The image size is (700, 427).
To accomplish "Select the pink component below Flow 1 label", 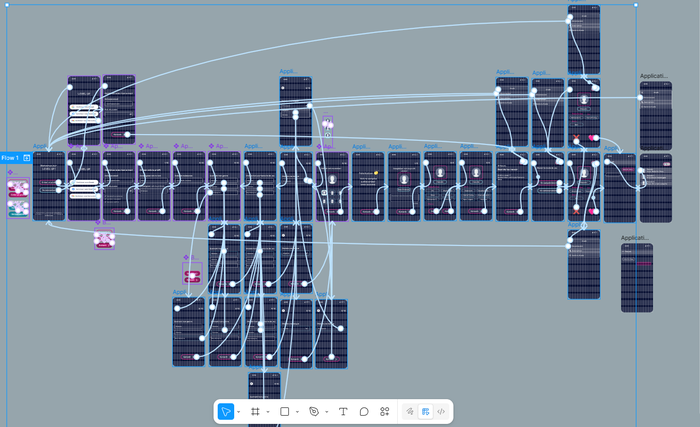I will (18, 188).
